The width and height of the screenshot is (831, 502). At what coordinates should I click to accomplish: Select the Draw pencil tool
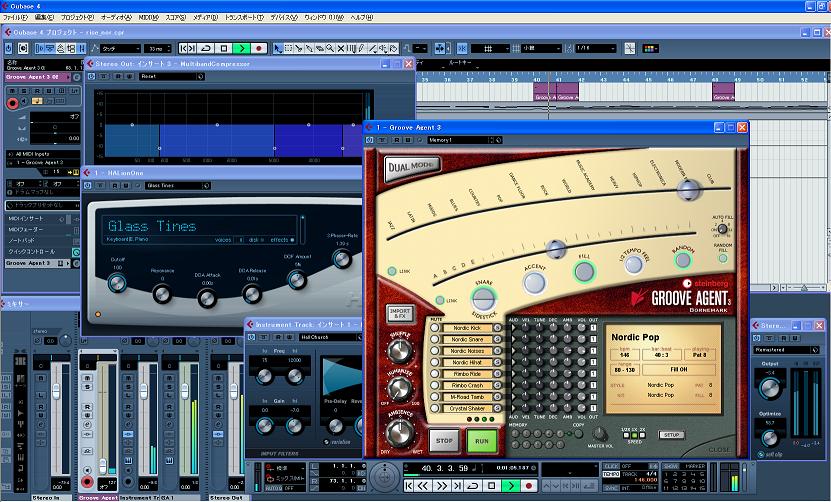coord(361,48)
